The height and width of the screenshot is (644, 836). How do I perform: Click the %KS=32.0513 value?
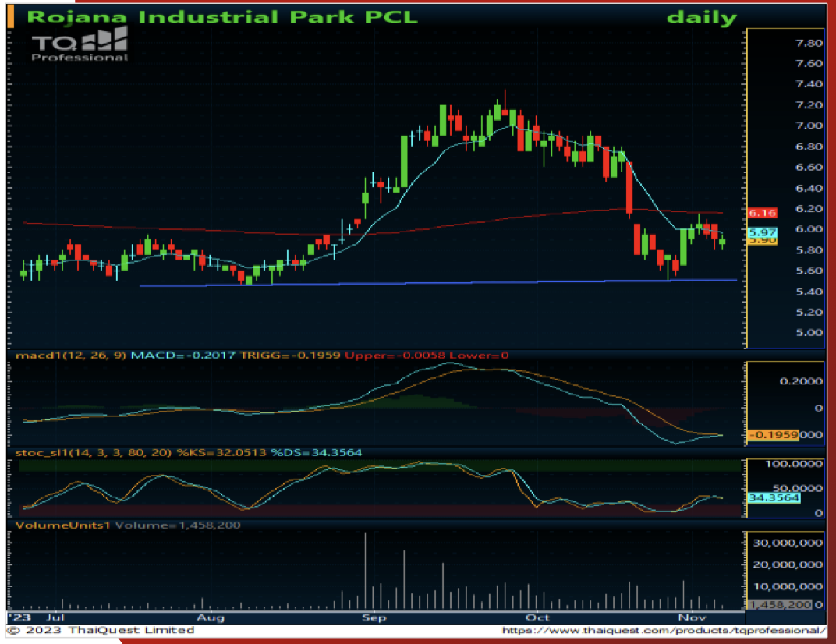click(x=221, y=453)
